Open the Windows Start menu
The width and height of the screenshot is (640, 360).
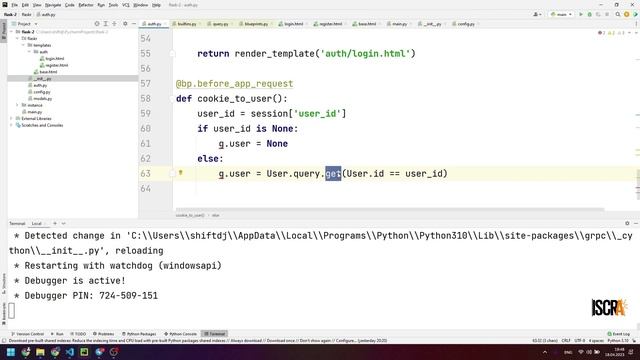click(11, 352)
